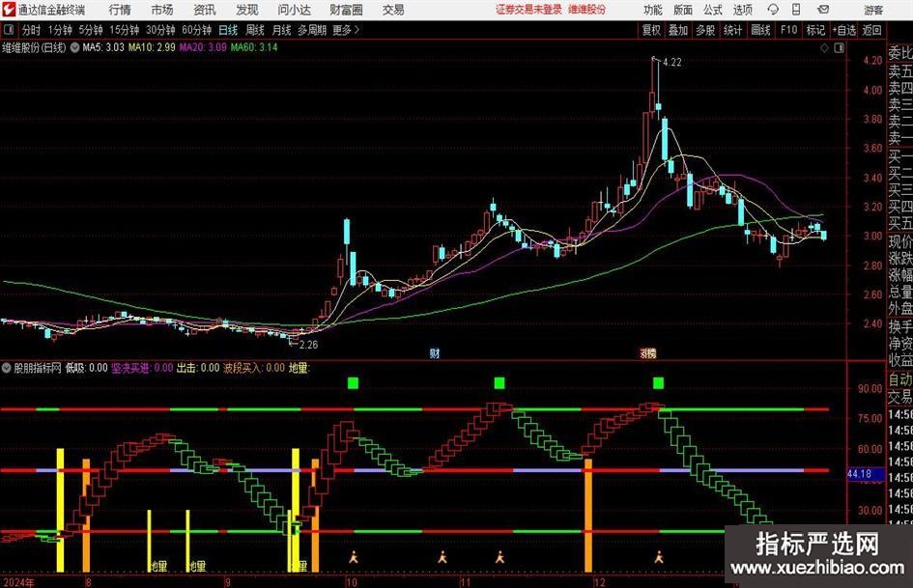Switch to 月线 monthly period

[282, 30]
